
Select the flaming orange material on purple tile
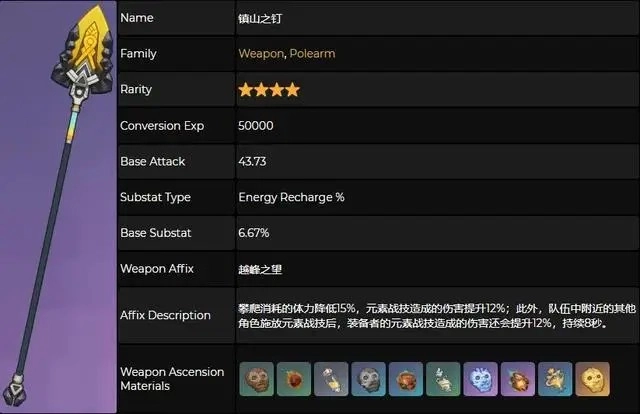coord(518,379)
